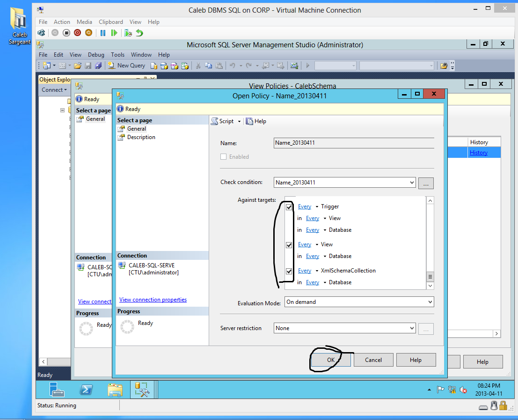Click the ellipsis button beside Check condition

426,183
